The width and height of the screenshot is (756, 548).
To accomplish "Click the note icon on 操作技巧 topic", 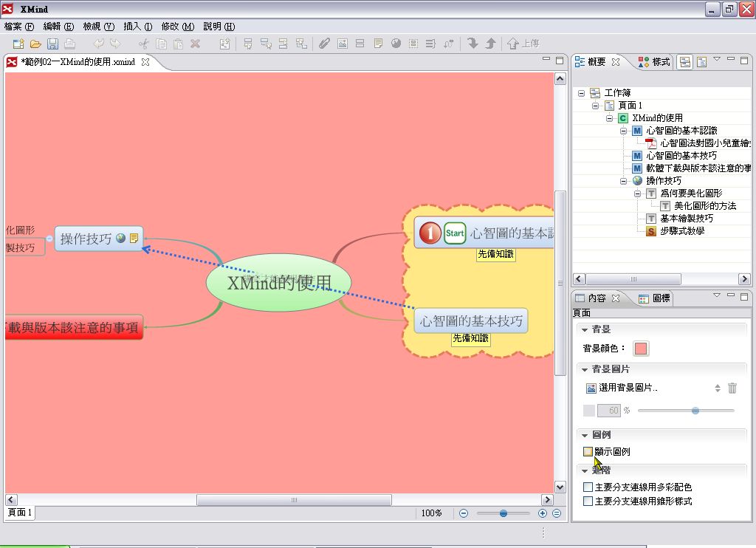I will 134,238.
